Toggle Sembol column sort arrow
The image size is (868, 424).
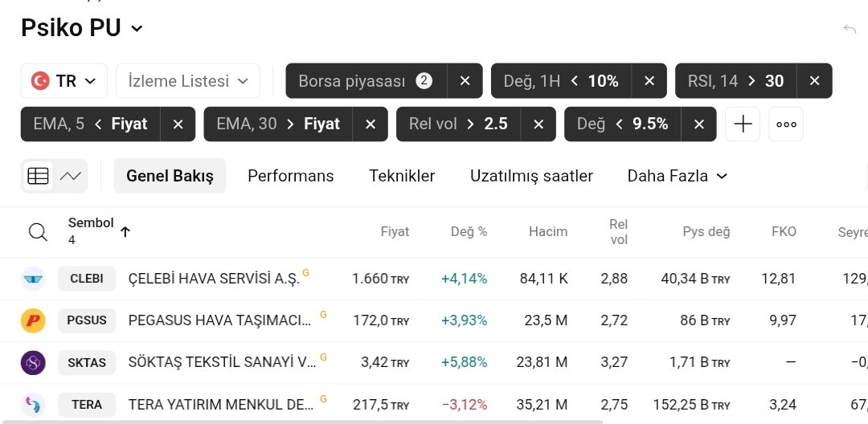(125, 231)
